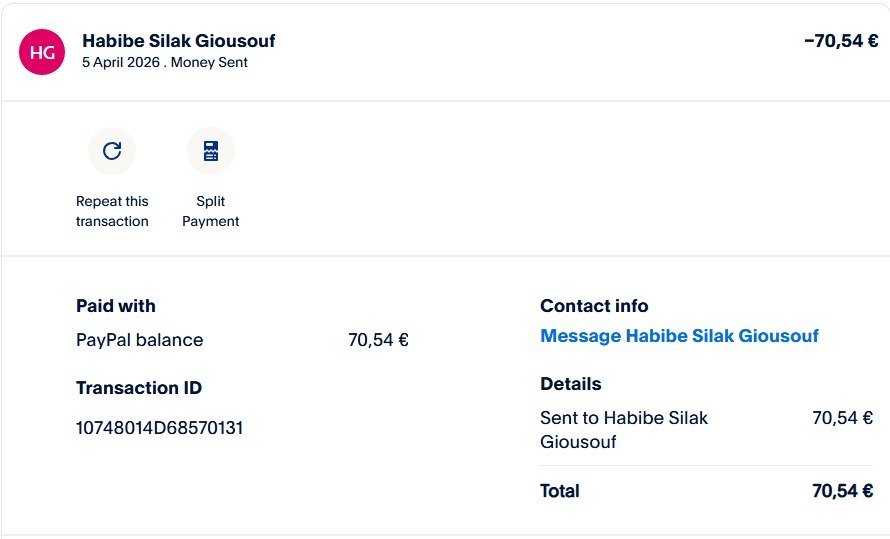Viewport: 890px width, 539px height.
Task: Click the HG avatar circle
Action: pyautogui.click(x=42, y=52)
